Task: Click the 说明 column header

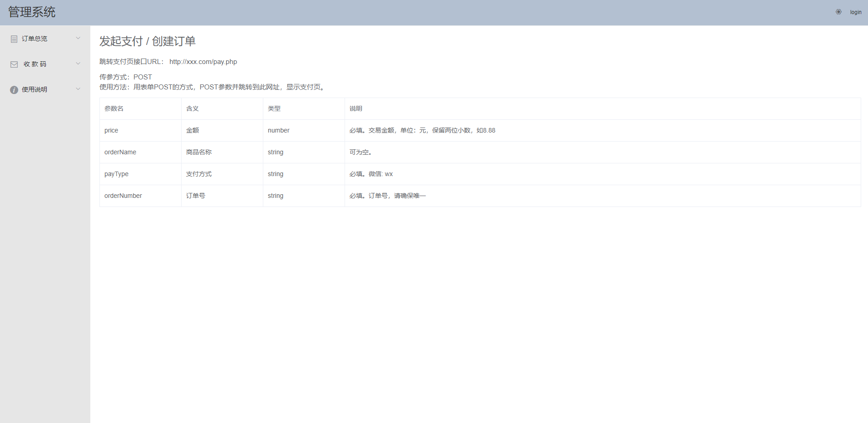Action: tap(356, 109)
